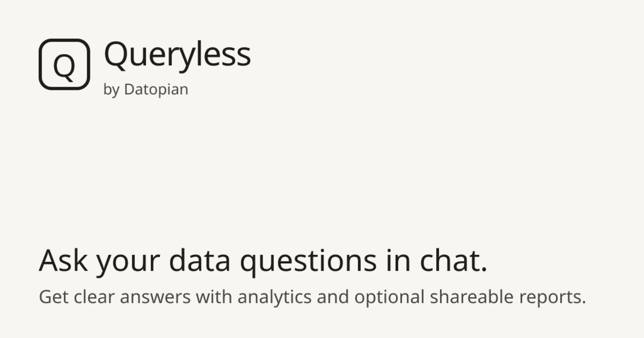The height and width of the screenshot is (338, 644).
Task: Click the word "by" before Datopian
Action: pos(111,90)
